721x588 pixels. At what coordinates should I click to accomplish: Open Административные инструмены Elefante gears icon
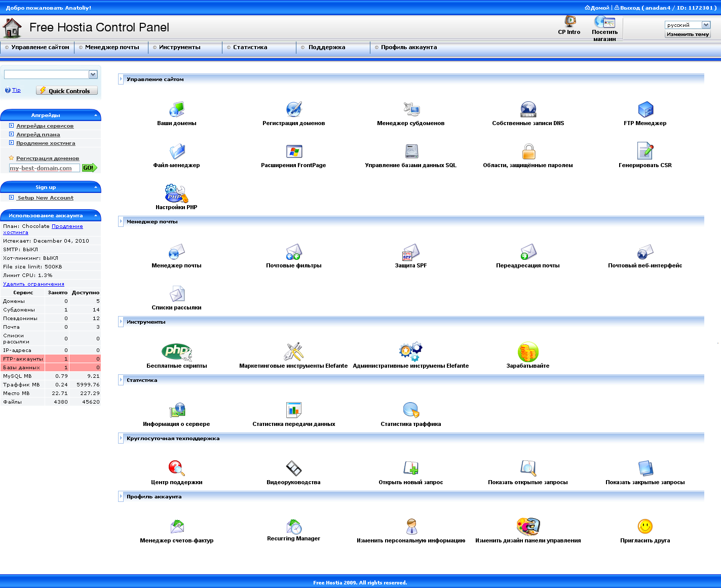(x=411, y=351)
